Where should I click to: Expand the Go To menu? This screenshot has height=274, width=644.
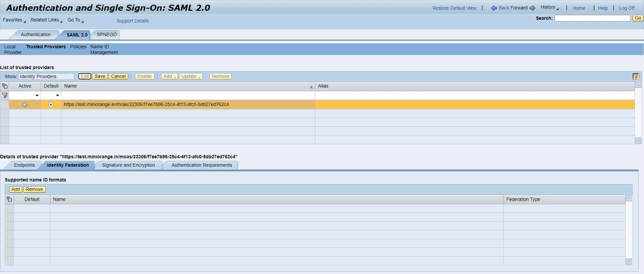pos(76,20)
